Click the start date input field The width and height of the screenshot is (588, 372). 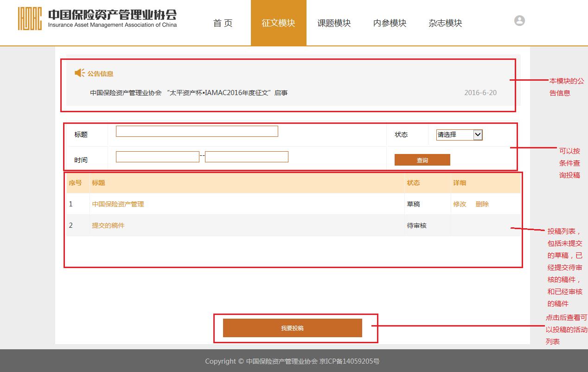157,157
